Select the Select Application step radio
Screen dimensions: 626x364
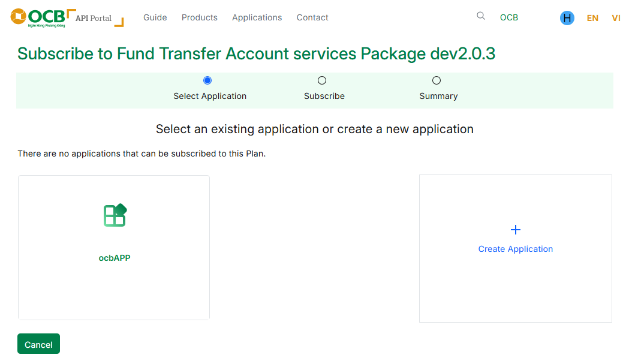207,80
